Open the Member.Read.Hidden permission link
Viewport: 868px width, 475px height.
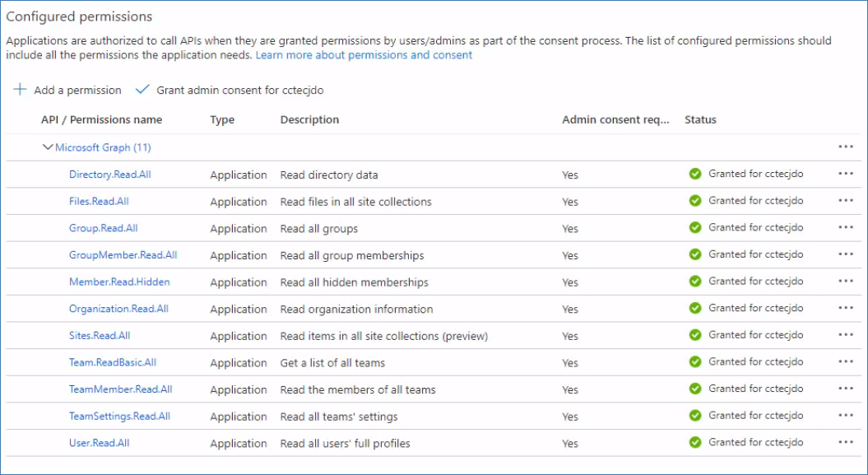pos(119,282)
